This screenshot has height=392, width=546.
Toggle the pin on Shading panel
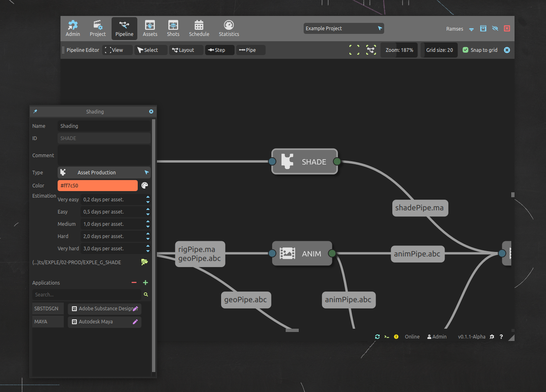pos(35,111)
